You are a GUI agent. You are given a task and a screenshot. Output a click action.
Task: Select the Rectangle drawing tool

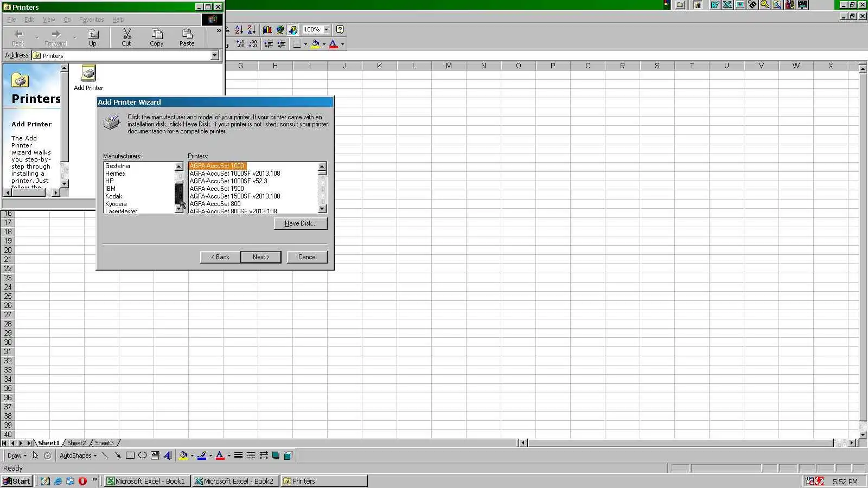click(x=130, y=455)
